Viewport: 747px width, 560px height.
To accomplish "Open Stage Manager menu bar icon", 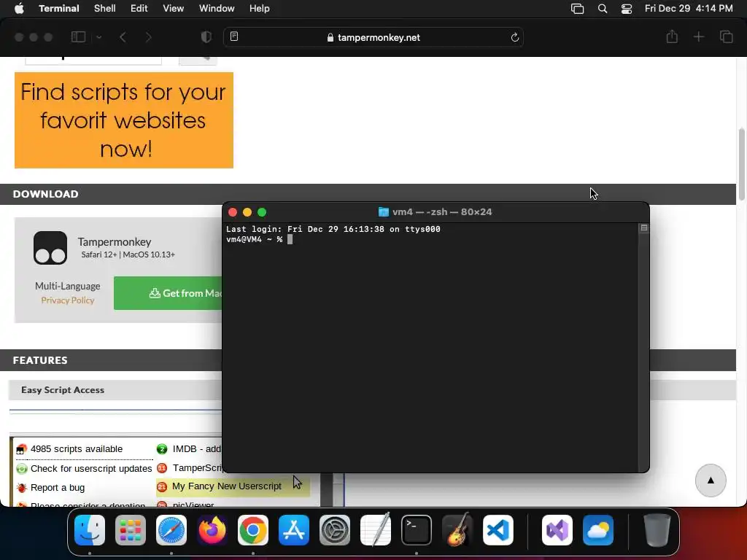I will (x=577, y=9).
